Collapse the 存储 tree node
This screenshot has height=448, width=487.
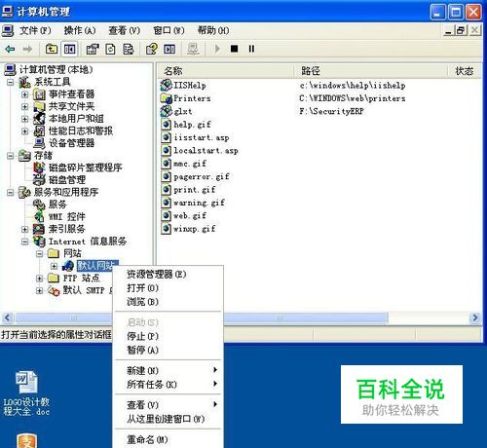pos(11,156)
